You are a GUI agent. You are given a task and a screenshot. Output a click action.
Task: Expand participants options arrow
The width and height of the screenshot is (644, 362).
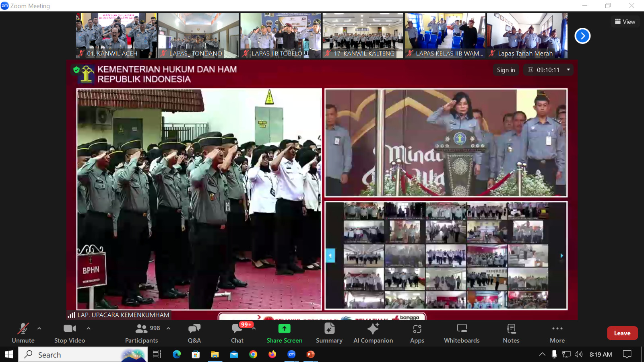[x=168, y=329]
